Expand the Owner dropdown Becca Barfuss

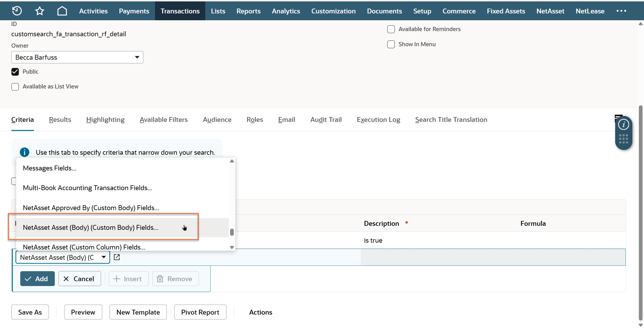(x=77, y=57)
